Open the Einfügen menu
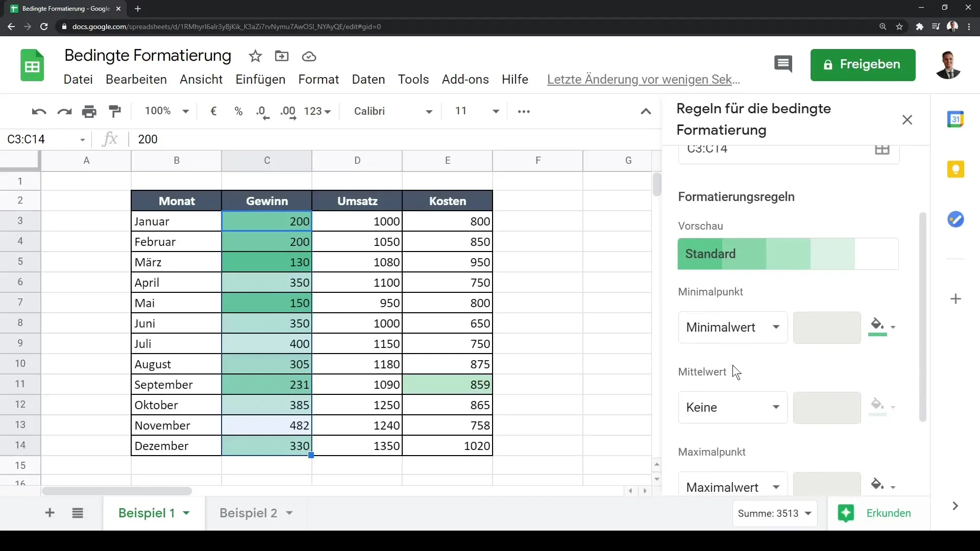The height and width of the screenshot is (551, 980). click(260, 80)
